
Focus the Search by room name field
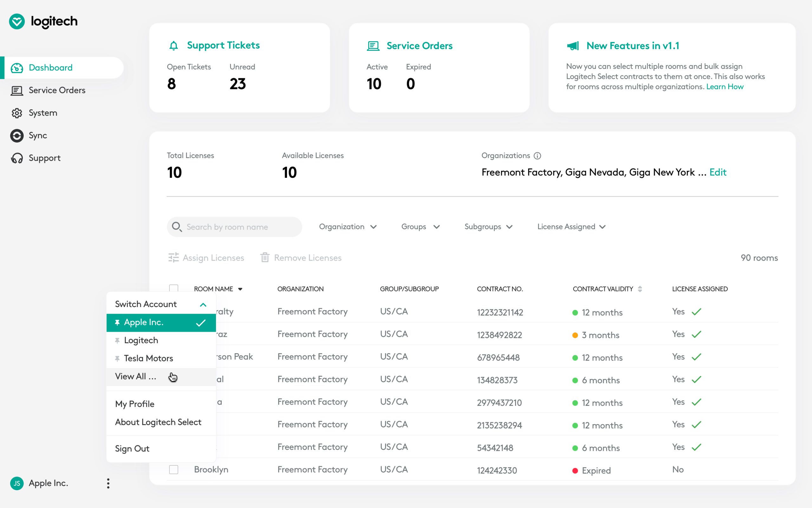(x=234, y=227)
